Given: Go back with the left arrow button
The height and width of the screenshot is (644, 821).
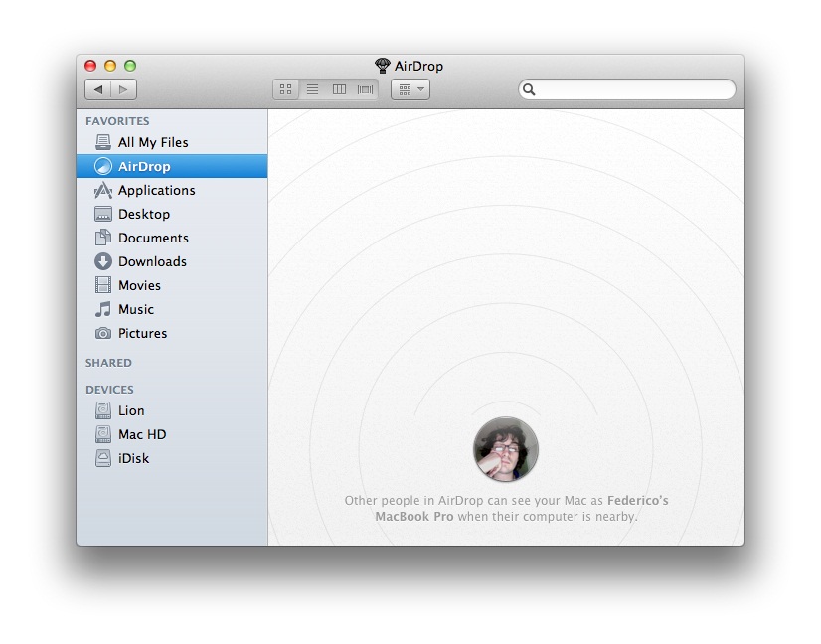Looking at the screenshot, I should (x=98, y=89).
